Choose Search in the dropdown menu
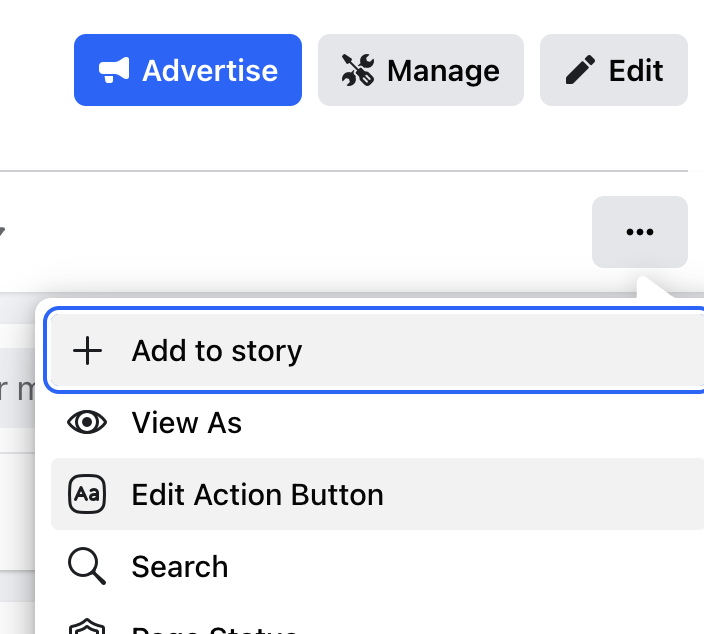Image resolution: width=704 pixels, height=634 pixels. 377,566
